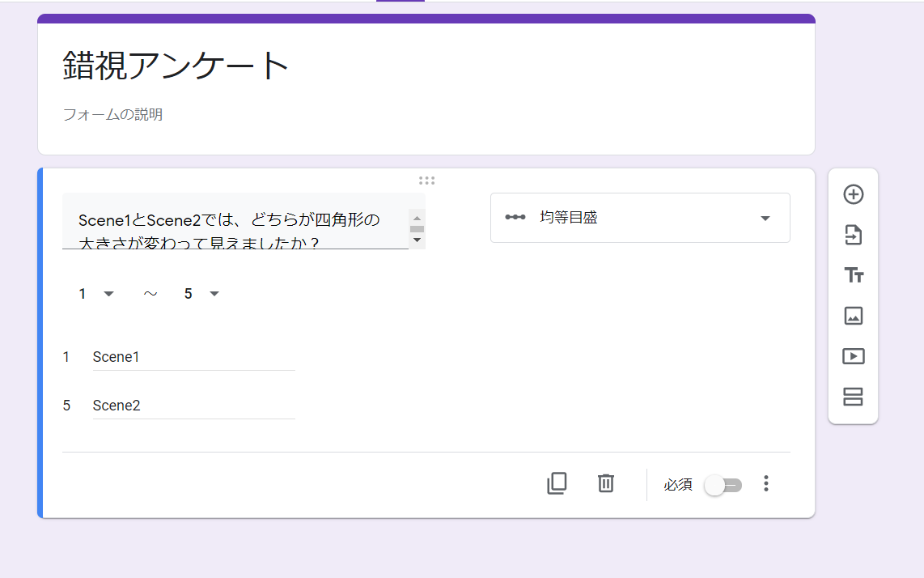Click the import questions icon
The image size is (924, 578).
(x=853, y=235)
